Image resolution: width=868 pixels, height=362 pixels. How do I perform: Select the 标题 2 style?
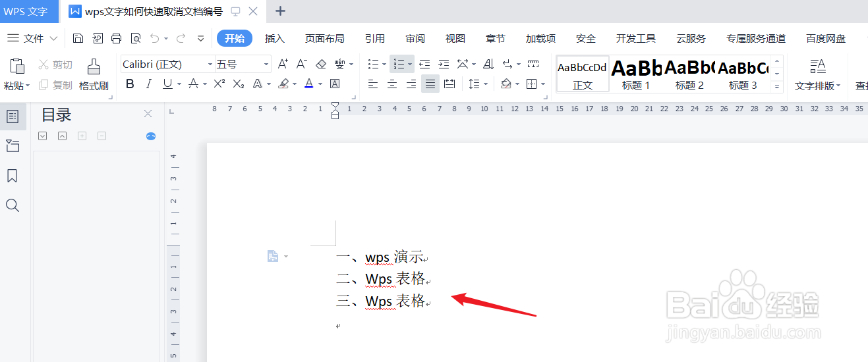tap(689, 74)
